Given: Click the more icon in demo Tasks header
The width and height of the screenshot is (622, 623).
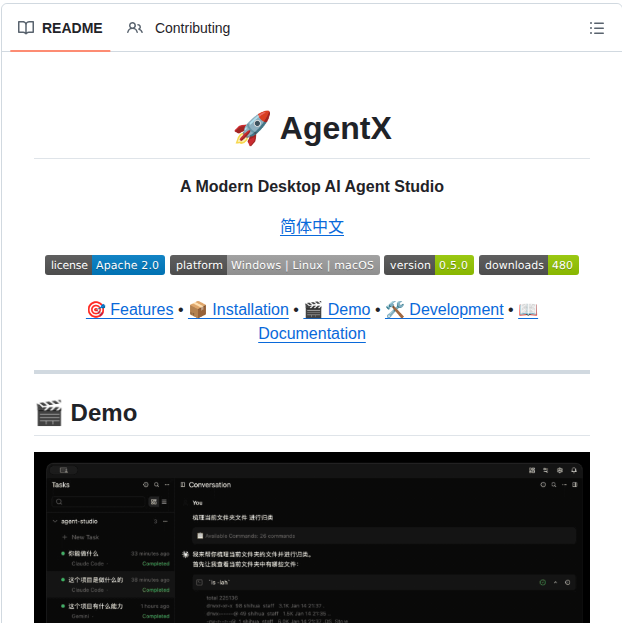Looking at the screenshot, I should click(167, 485).
